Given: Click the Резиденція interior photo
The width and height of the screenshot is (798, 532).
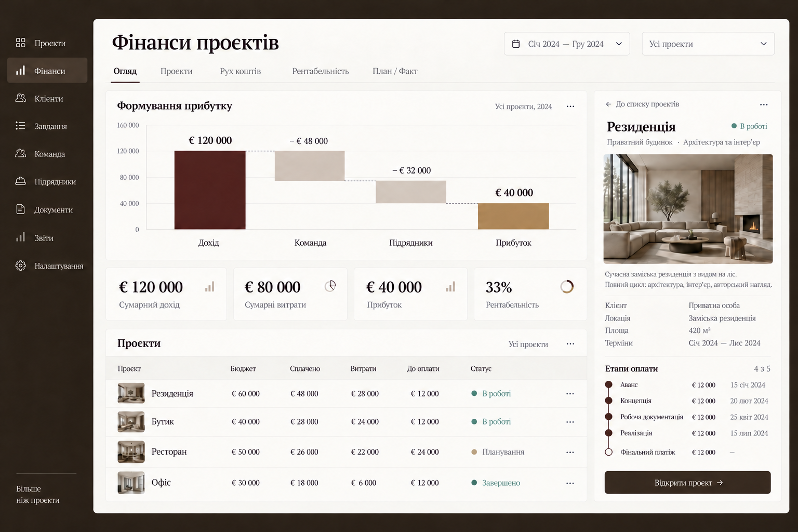Looking at the screenshot, I should [688, 209].
